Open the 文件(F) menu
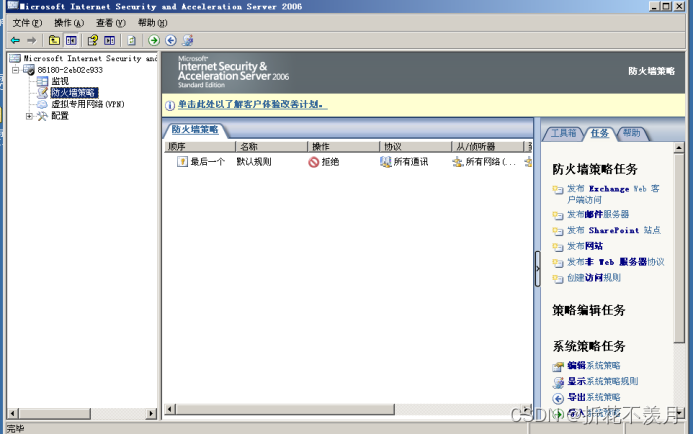693x435 pixels. 27,23
